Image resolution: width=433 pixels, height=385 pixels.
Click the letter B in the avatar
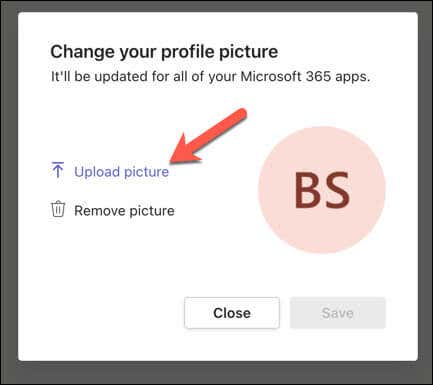(x=306, y=190)
